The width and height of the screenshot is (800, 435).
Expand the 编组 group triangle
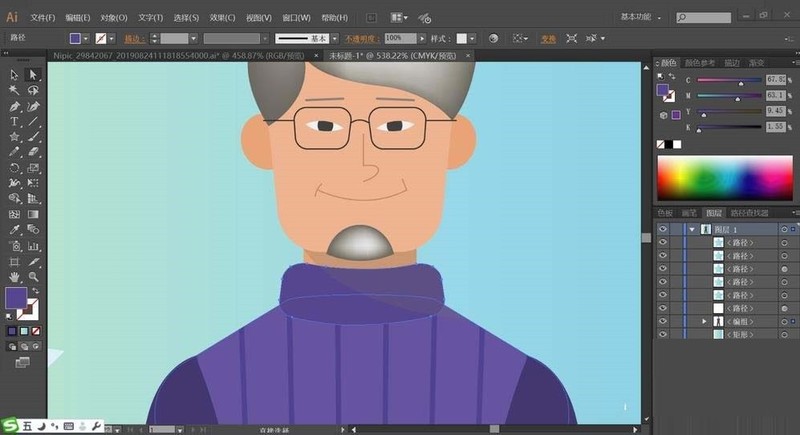click(704, 321)
